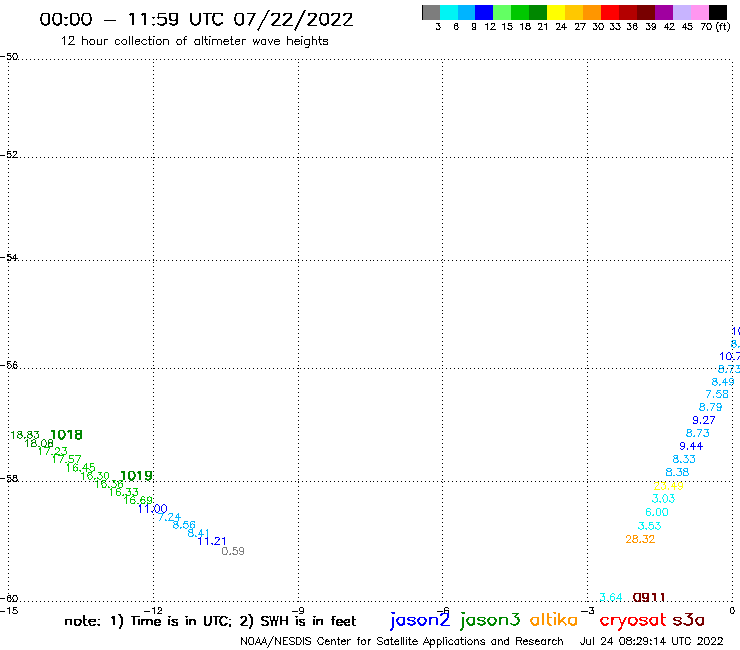The width and height of the screenshot is (740, 650).
Task: Click the pink swatch in the color scale
Action: (700, 12)
